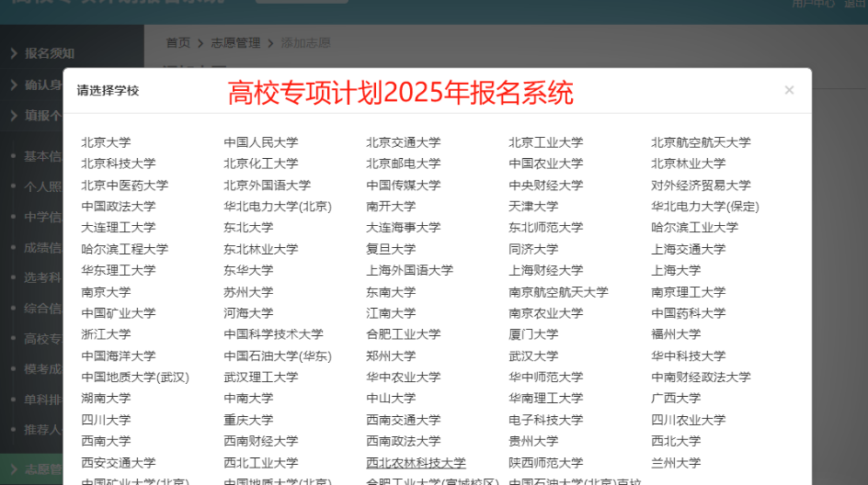Choose 中国人民大学 in the school list
The width and height of the screenshot is (868, 485).
click(261, 142)
